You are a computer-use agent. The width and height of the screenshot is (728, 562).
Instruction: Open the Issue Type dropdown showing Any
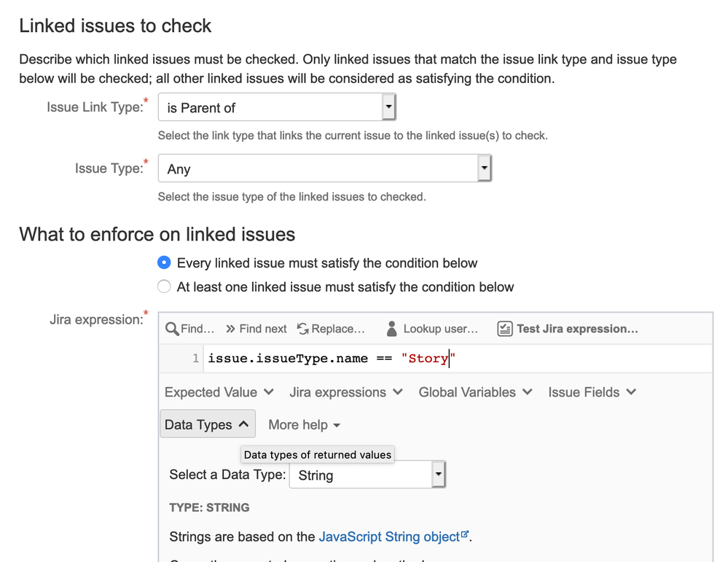pos(324,168)
